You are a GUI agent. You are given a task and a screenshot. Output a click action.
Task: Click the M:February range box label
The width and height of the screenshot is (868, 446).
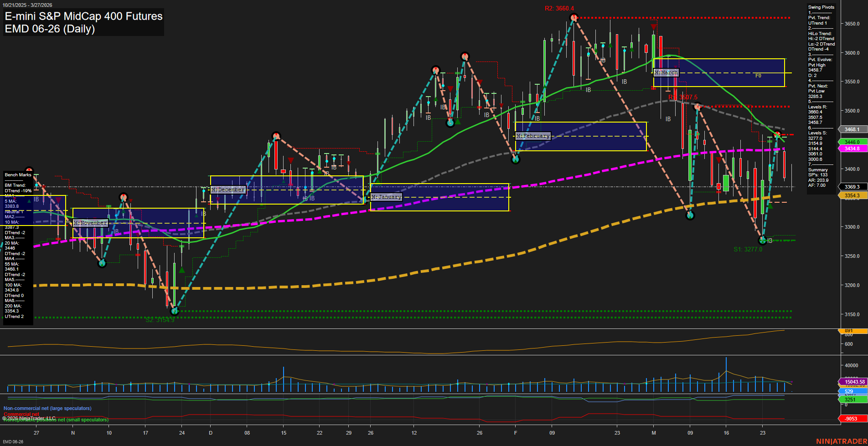point(532,136)
